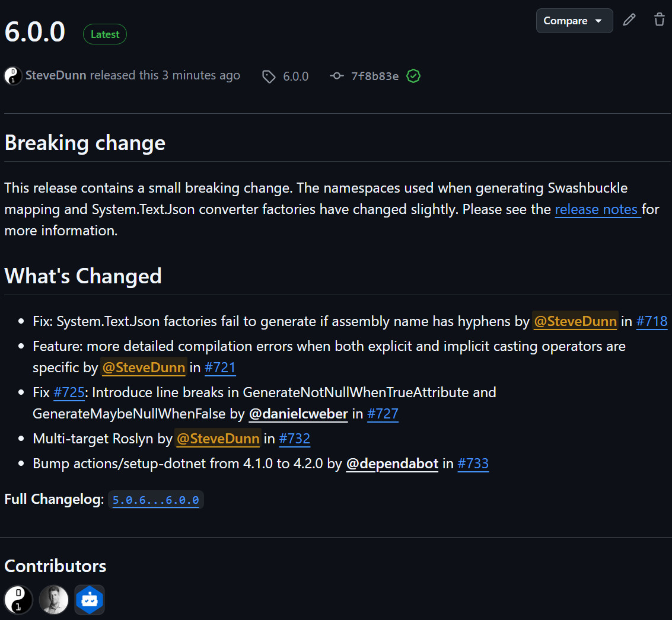
Task: Open the release notes link
Action: click(597, 209)
